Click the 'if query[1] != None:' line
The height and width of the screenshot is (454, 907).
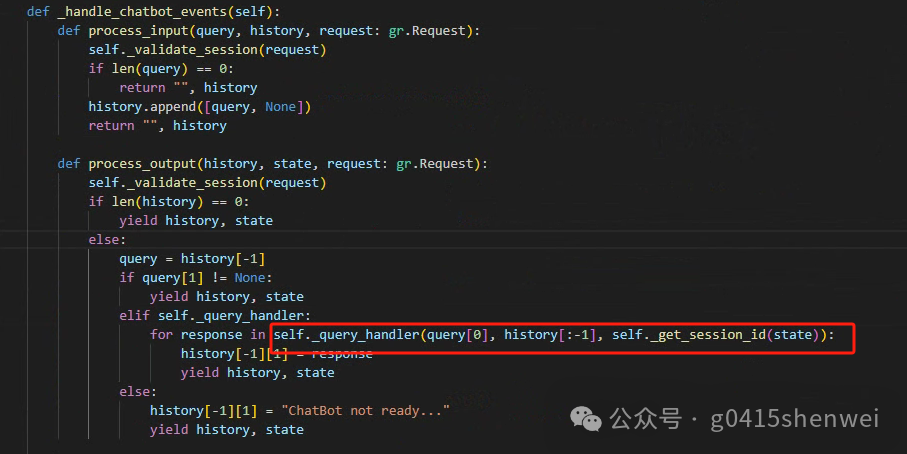tap(196, 278)
